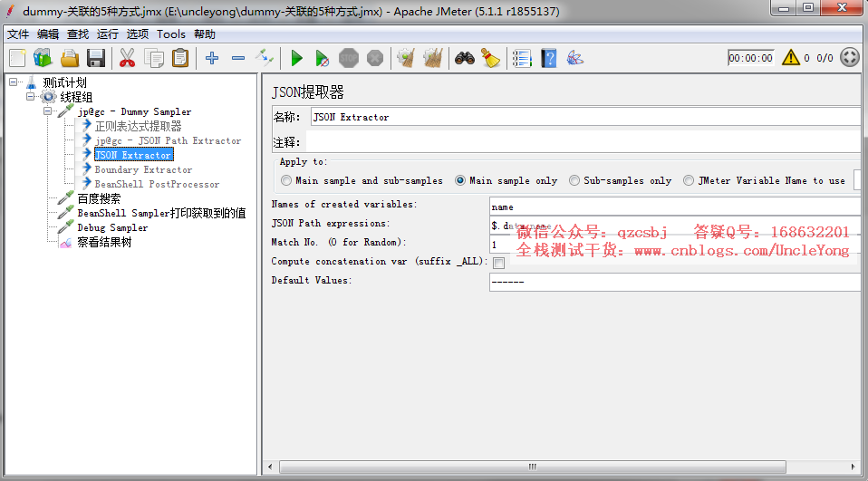868x481 pixels.
Task: Collapse the jp@gc - Dummy Sampler node
Action: pyautogui.click(x=48, y=111)
